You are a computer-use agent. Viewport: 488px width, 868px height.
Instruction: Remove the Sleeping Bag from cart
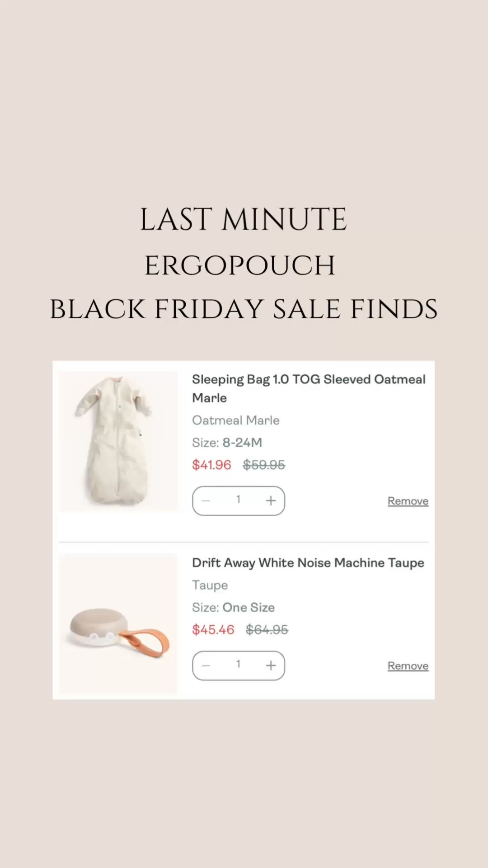408,501
